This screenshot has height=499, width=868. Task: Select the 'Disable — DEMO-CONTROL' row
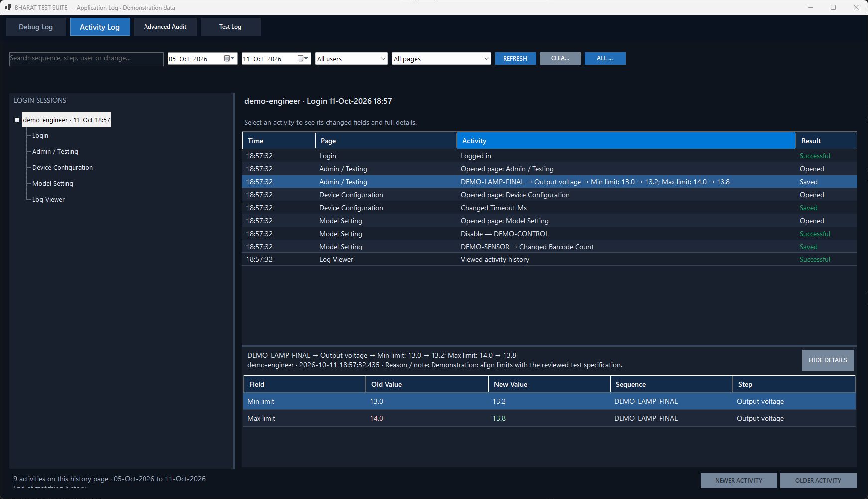(x=549, y=234)
